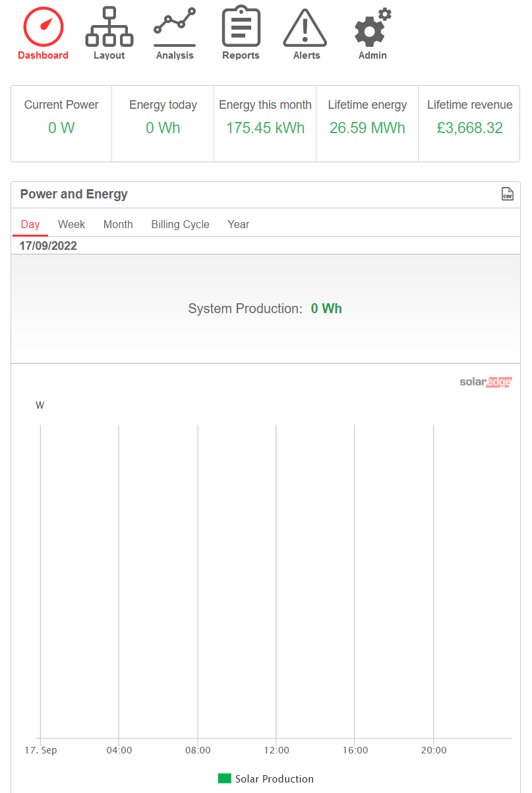Switch to the Month tab
This screenshot has height=793, width=532.
pos(118,224)
